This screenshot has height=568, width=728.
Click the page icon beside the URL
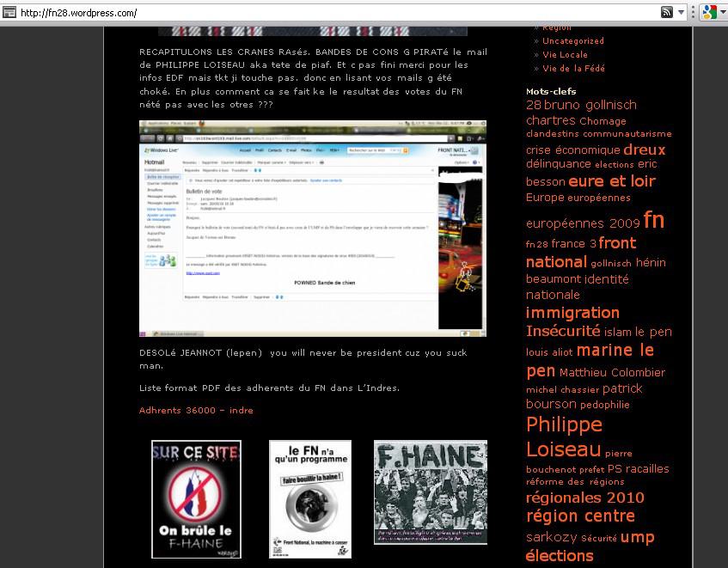pos(9,13)
